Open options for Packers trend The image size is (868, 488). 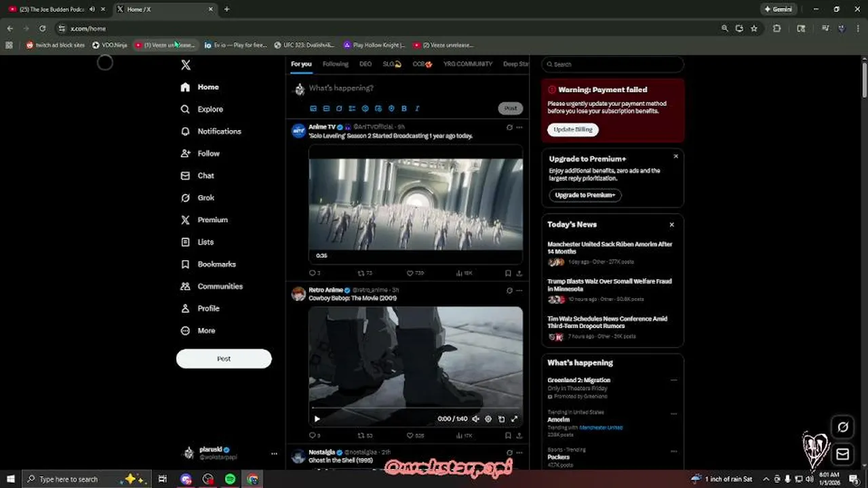point(673,450)
